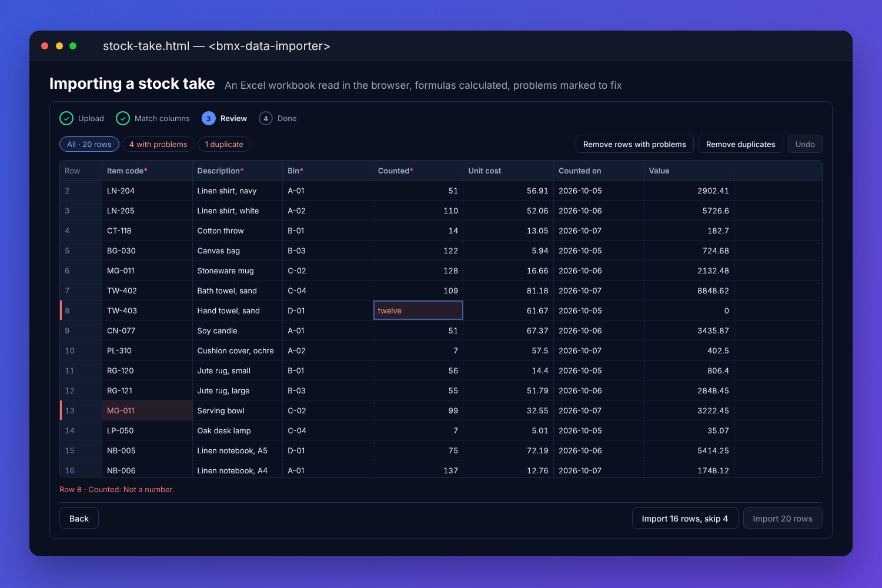Select the RG-120 item code cell
The height and width of the screenshot is (588, 882).
(x=147, y=370)
